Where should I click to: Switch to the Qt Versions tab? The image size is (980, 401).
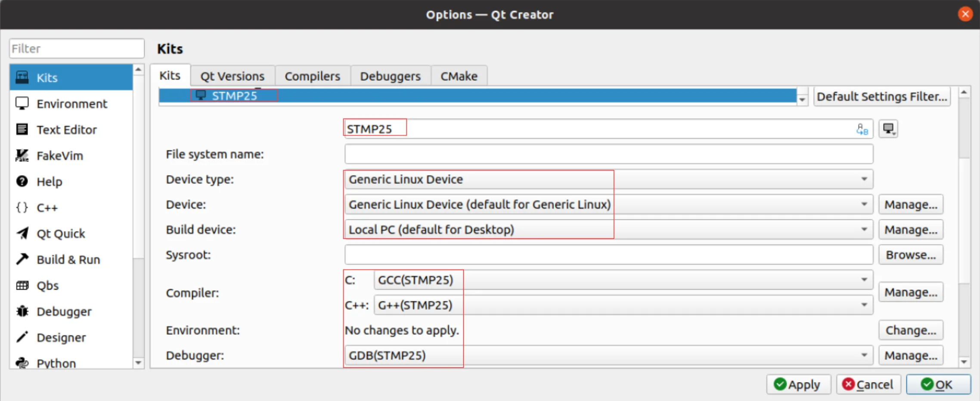(233, 76)
